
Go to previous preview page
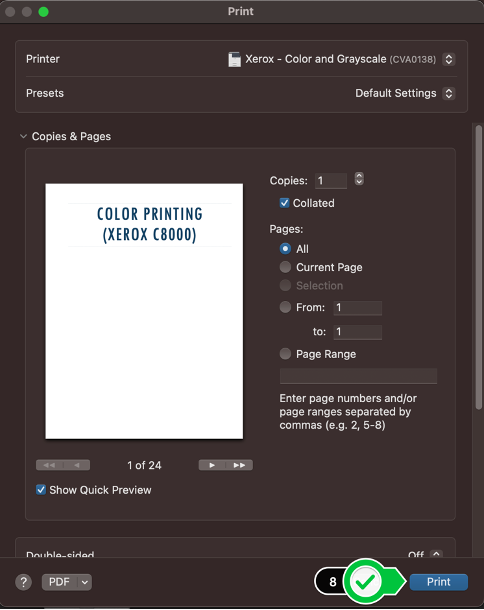[x=77, y=465]
